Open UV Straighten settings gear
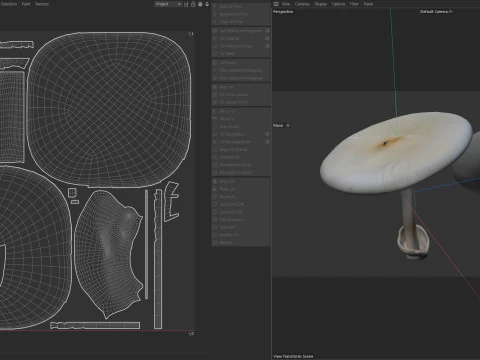Screen dimensions: 480x360 [x=267, y=134]
